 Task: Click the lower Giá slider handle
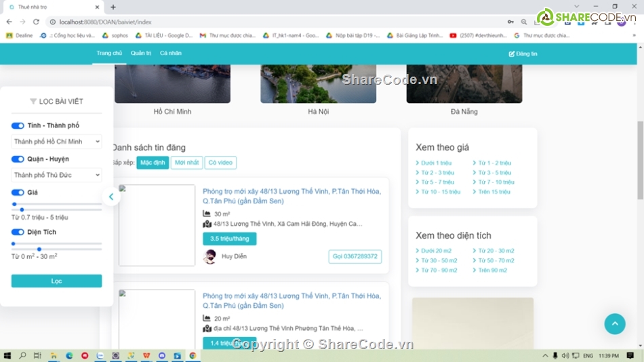click(14, 204)
